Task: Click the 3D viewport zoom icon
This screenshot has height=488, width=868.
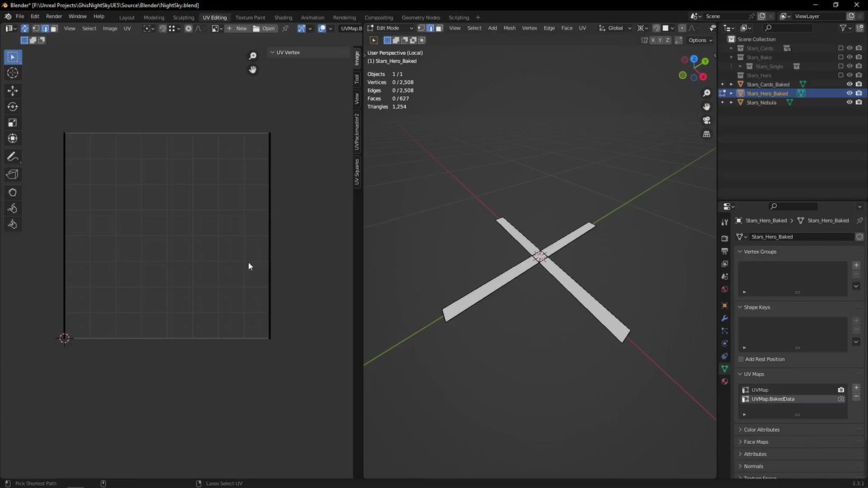Action: (x=707, y=93)
